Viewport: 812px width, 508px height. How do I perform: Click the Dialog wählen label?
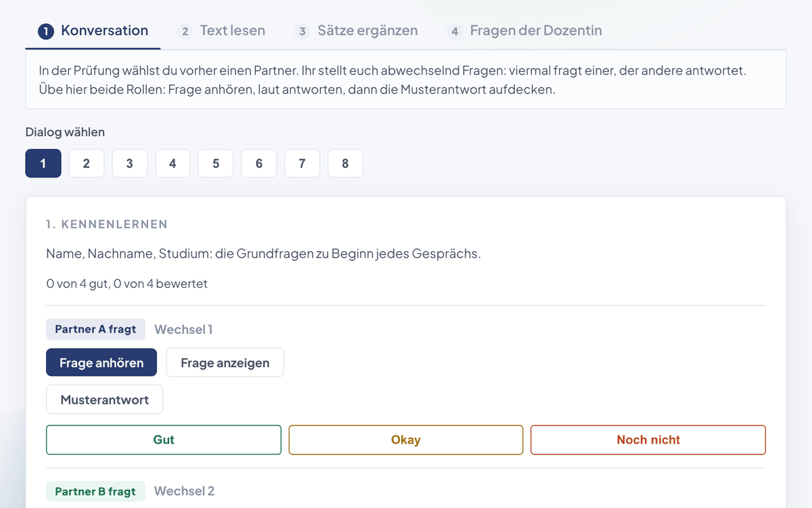point(65,132)
